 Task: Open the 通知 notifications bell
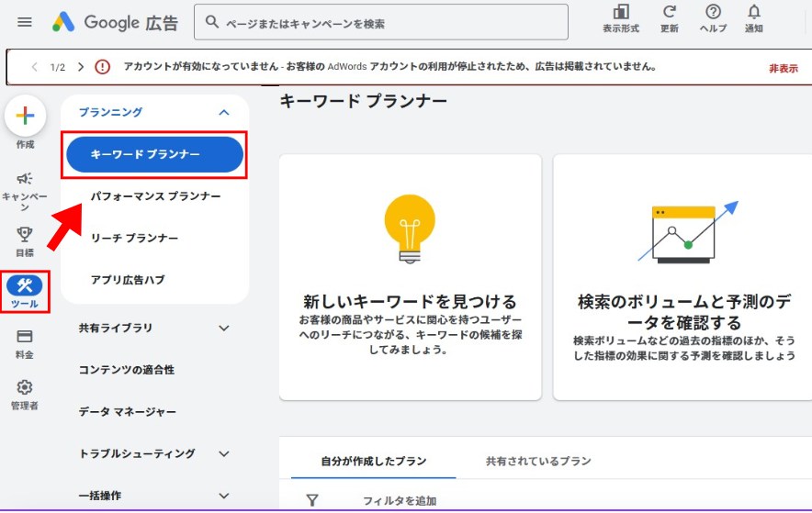coord(754,13)
